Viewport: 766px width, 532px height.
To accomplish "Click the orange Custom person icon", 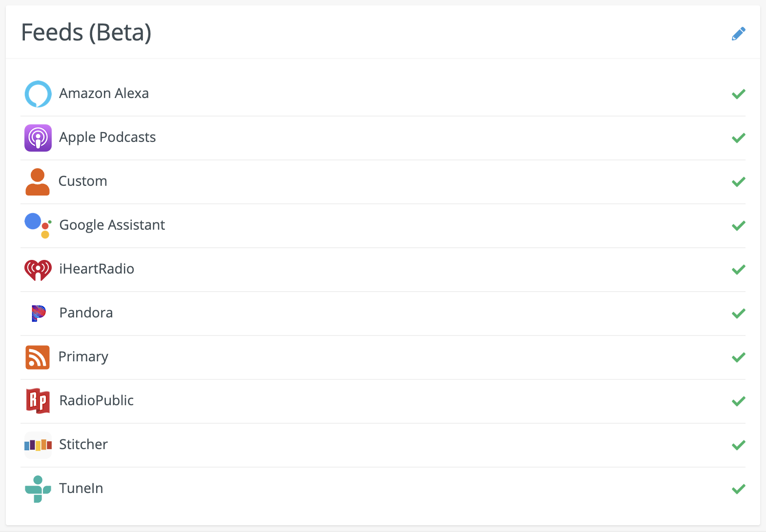I will pos(38,182).
